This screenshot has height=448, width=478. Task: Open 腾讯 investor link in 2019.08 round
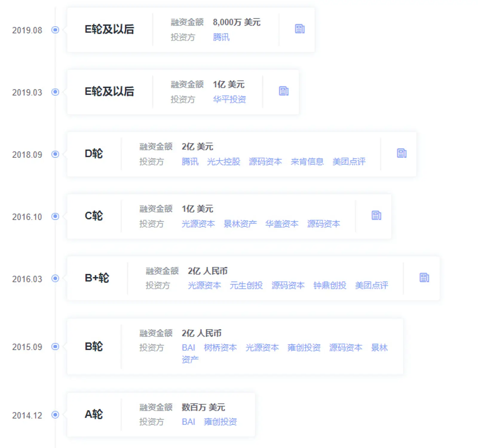pyautogui.click(x=221, y=37)
